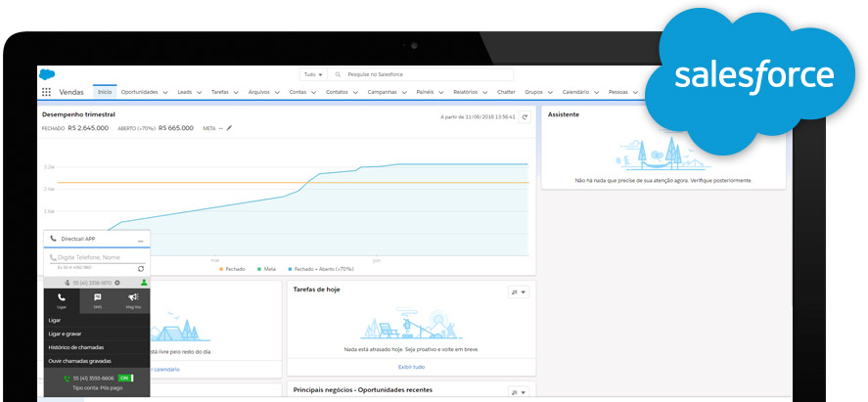Edit the META goal with pencil icon
This screenshot has height=402, width=868.
coord(229,128)
